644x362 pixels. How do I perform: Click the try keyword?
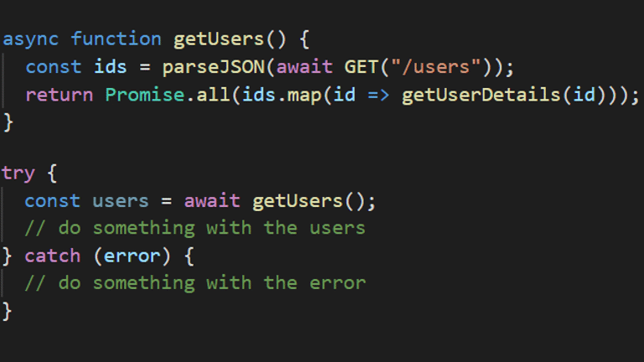[18, 173]
